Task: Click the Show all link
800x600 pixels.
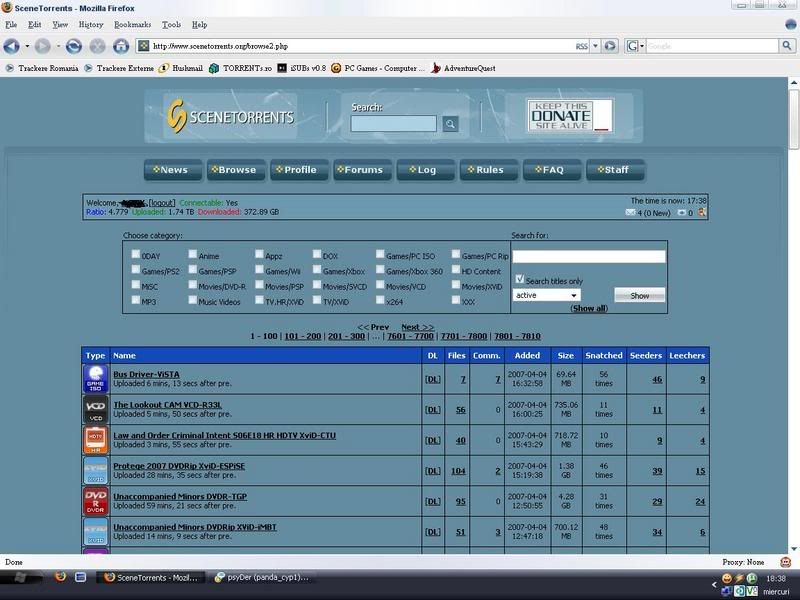Action: (x=589, y=308)
